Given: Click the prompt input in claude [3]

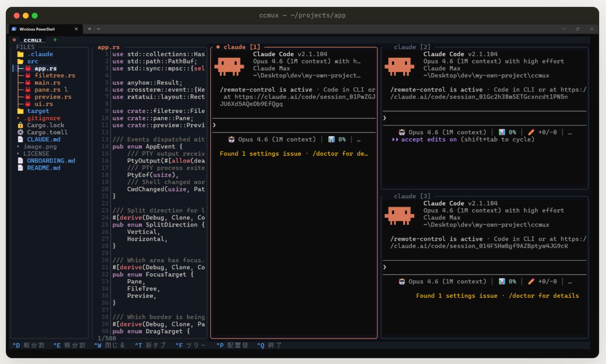Looking at the screenshot, I should (485, 268).
